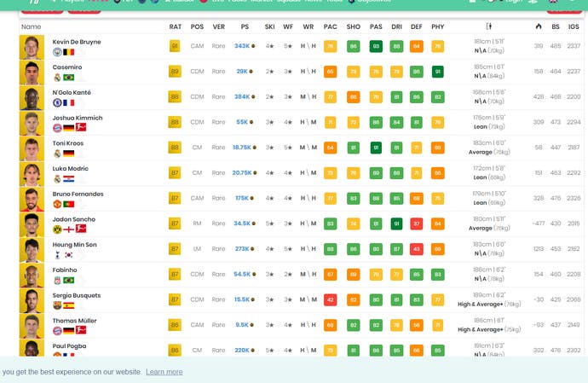This screenshot has height=383, width=588.
Task: Click the France flag under N'Golo Kanté
Action: click(69, 103)
